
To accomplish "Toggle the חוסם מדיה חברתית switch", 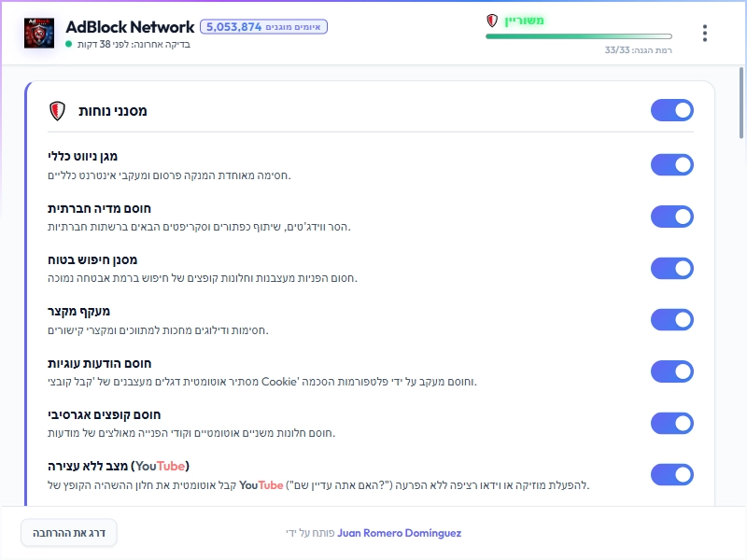I will pyautogui.click(x=671, y=217).
